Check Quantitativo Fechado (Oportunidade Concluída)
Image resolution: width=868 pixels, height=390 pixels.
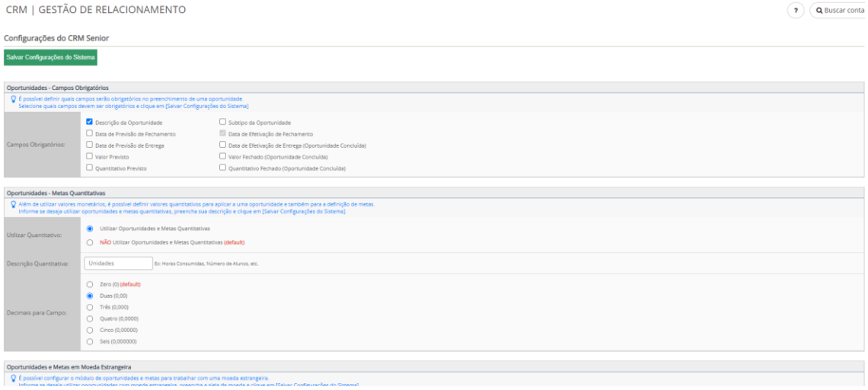tap(222, 168)
